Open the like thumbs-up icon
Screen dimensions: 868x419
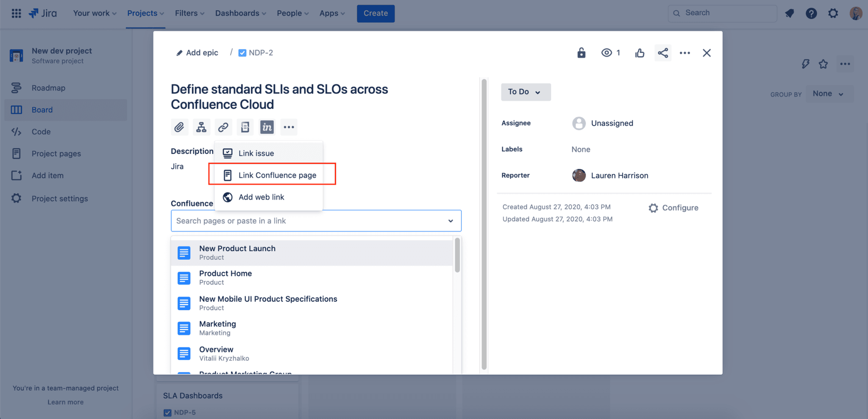click(x=640, y=53)
